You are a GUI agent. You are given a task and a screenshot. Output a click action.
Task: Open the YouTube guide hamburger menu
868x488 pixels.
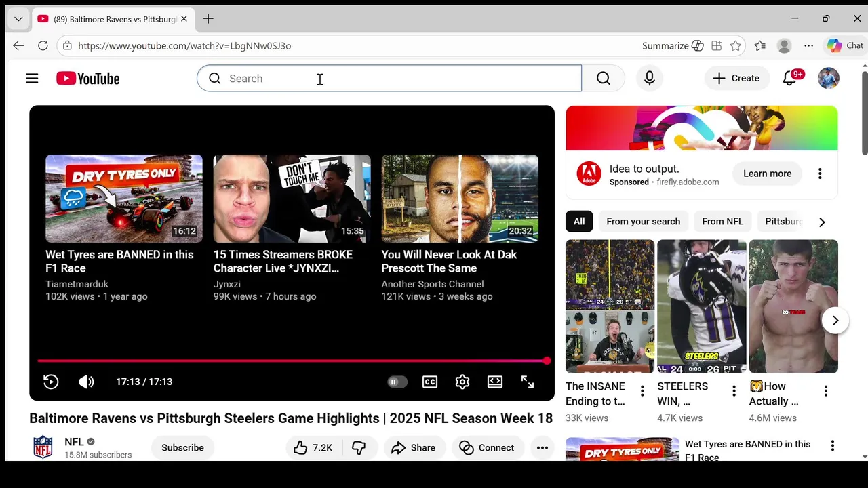pyautogui.click(x=32, y=79)
